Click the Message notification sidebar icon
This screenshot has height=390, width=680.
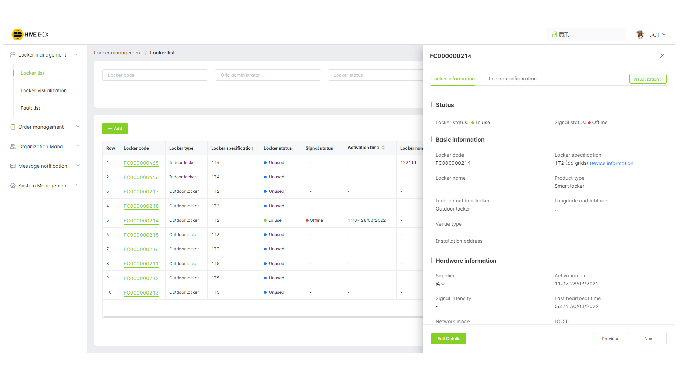[x=13, y=166]
